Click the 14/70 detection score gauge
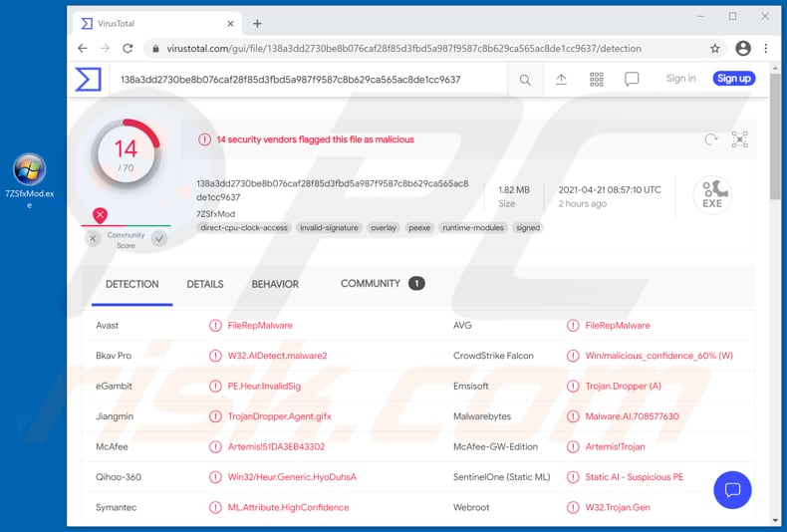The width and height of the screenshot is (787, 532). (126, 154)
